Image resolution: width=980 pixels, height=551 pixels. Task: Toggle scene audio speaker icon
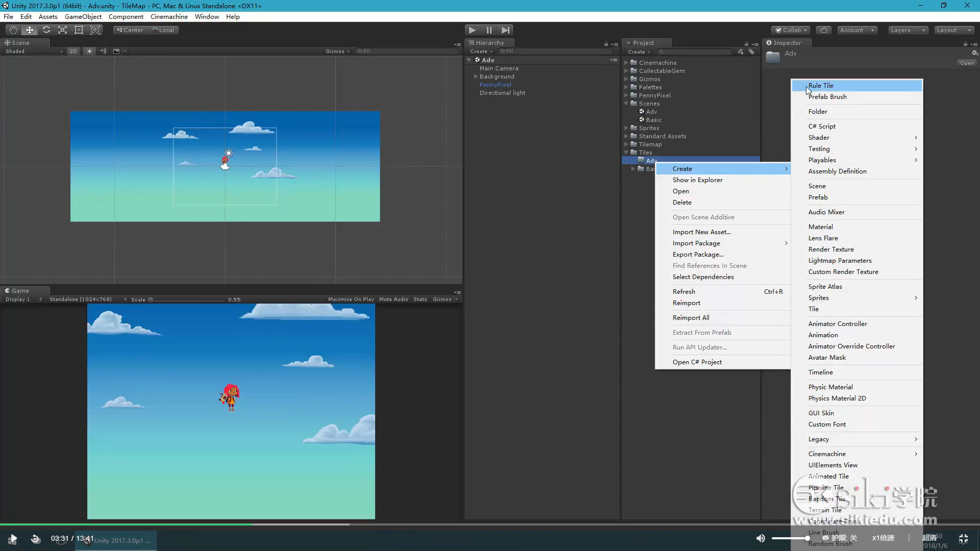[x=103, y=51]
